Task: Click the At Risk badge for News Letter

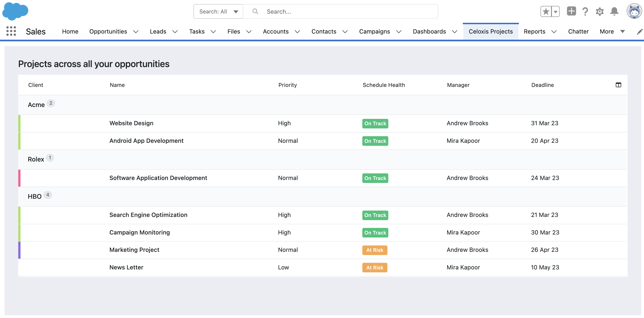Action: [374, 267]
